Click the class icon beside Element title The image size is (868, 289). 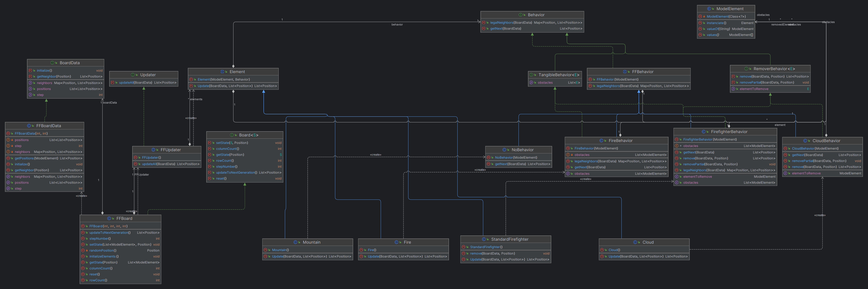(x=222, y=72)
